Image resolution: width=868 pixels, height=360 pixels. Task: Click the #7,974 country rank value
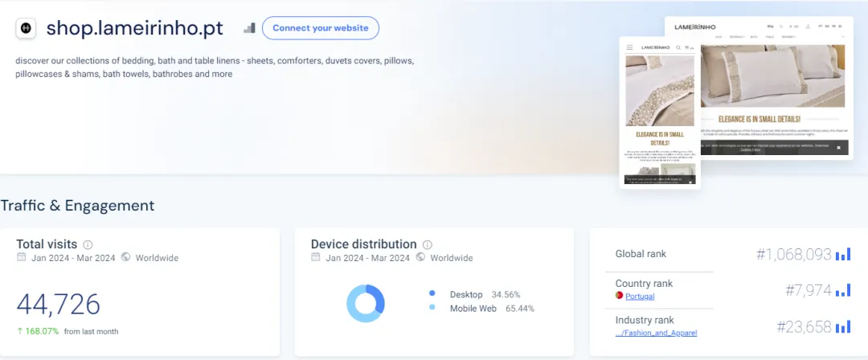coord(809,290)
